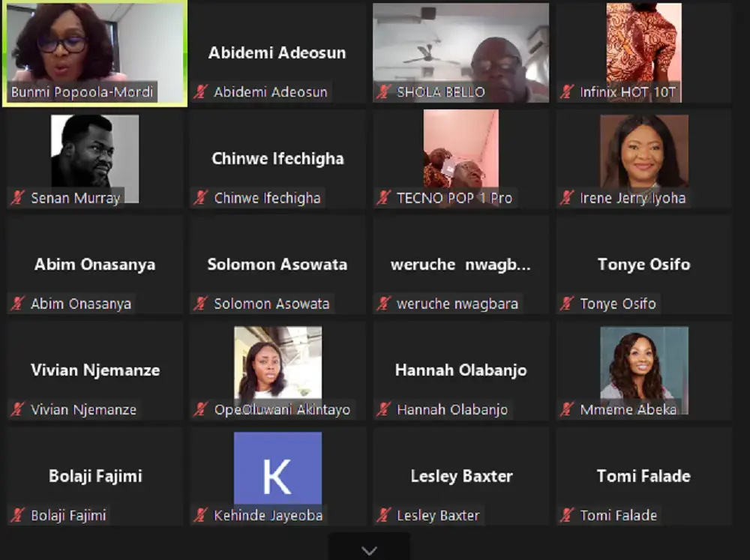Expand more participants with bottom chevron
This screenshot has height=560, width=750.
coord(369,550)
